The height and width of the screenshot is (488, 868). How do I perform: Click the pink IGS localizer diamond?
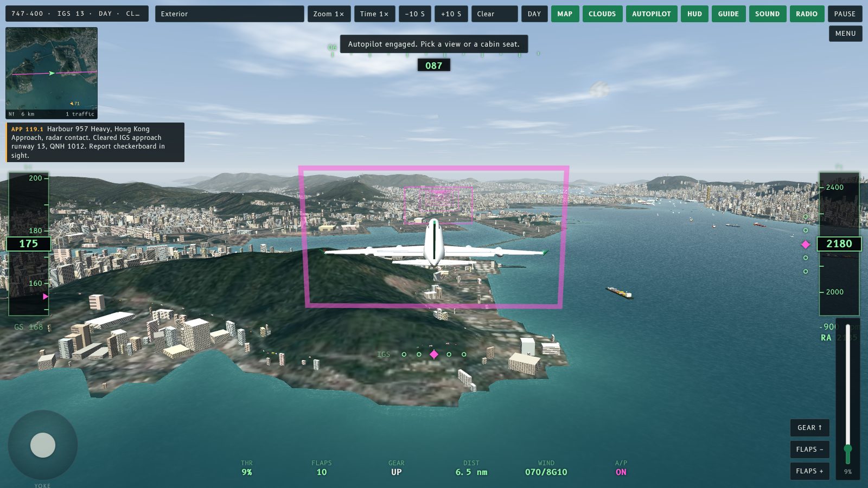coord(434,354)
